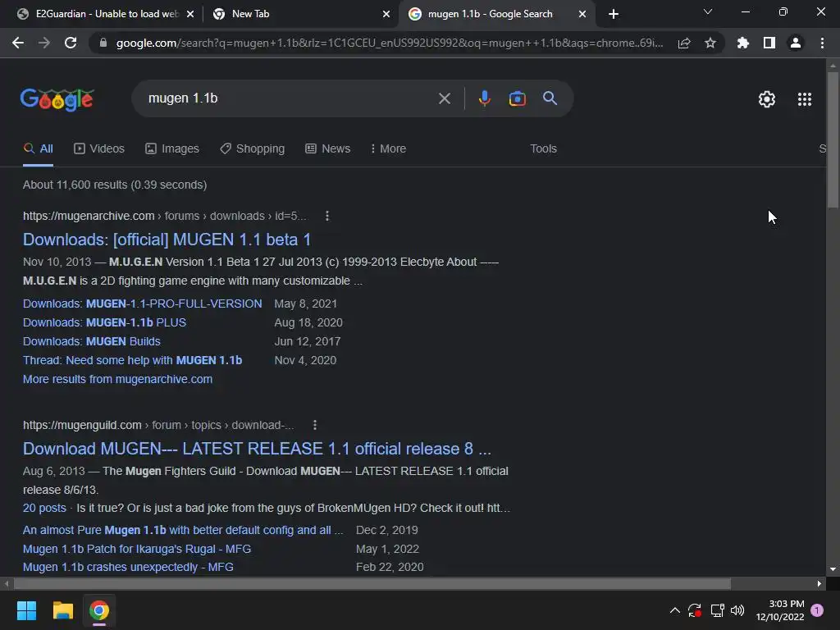Go to the Google homepage logo

[x=57, y=99]
